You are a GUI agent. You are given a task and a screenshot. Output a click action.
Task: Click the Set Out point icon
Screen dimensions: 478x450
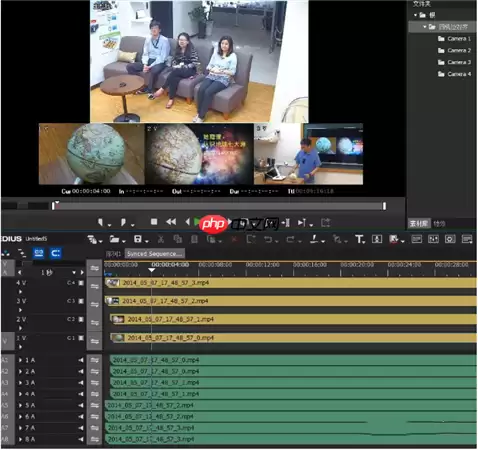123,222
